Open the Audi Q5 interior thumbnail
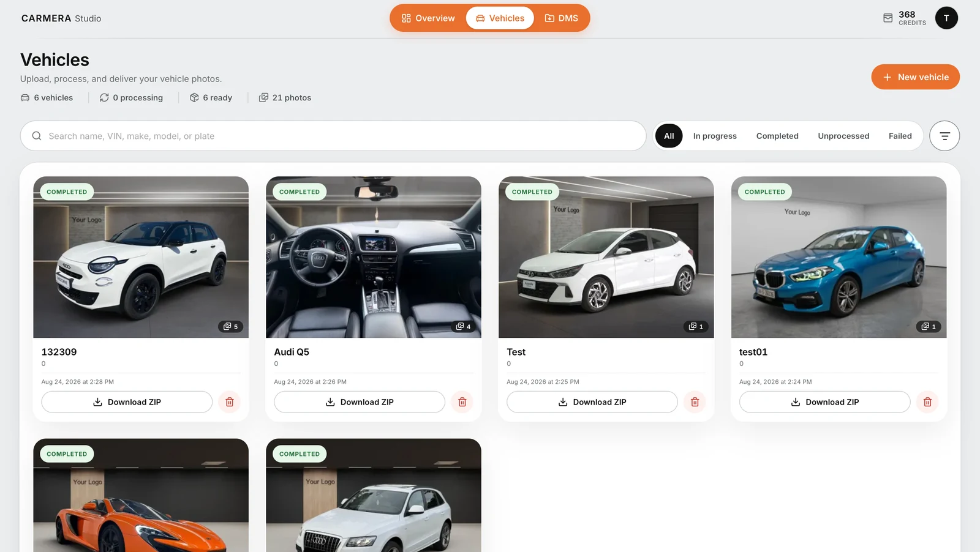Screen dimensions: 980x552 [x=374, y=257]
